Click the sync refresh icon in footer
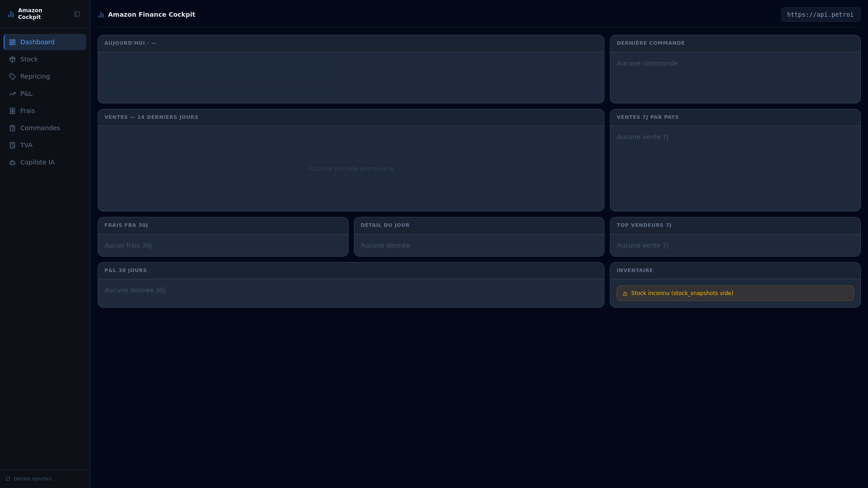The width and height of the screenshot is (868, 488). [8, 479]
